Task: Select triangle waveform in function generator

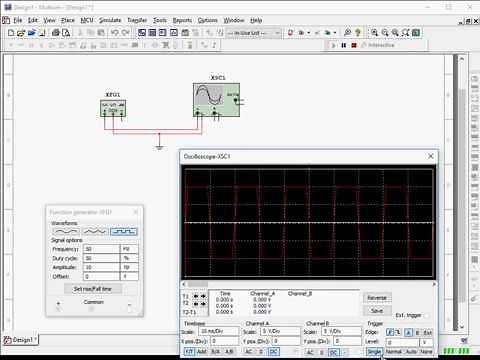Action: coord(95,231)
